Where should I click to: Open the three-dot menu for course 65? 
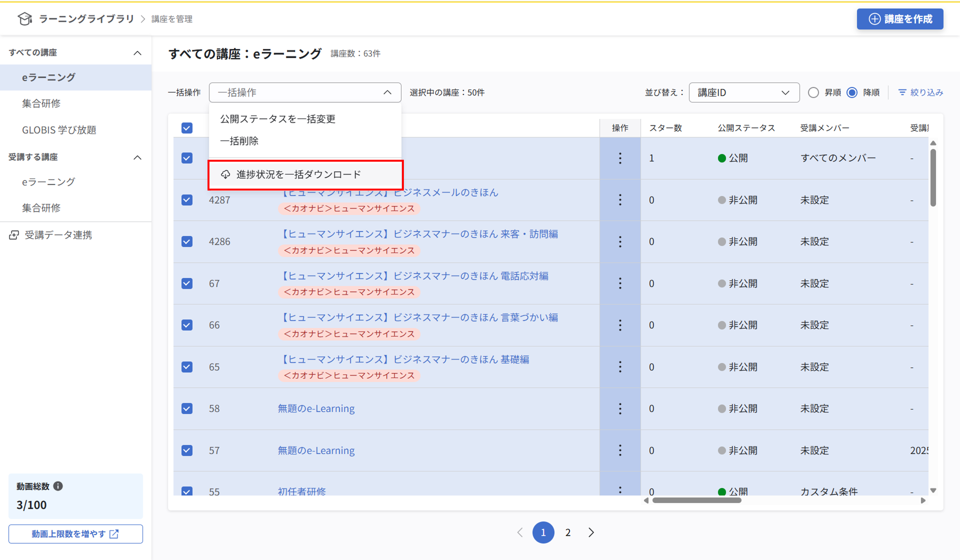pos(620,367)
